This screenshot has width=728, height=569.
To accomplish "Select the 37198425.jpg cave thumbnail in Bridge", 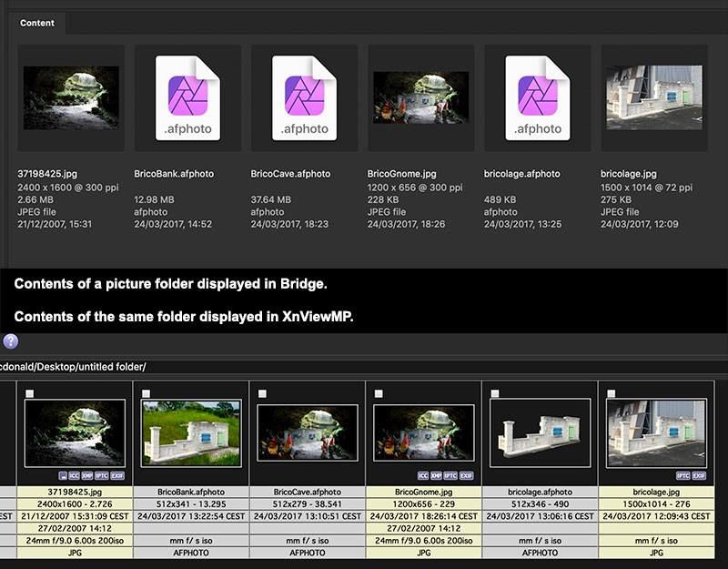I will [71, 98].
